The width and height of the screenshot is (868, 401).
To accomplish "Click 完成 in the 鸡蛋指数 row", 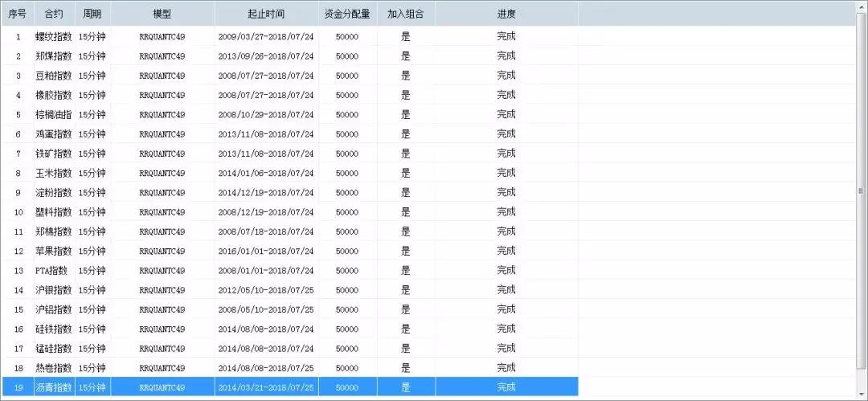I will (506, 134).
